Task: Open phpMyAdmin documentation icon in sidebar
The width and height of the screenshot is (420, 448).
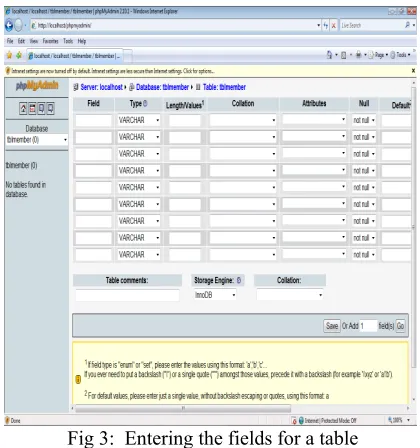Action: tap(41, 108)
